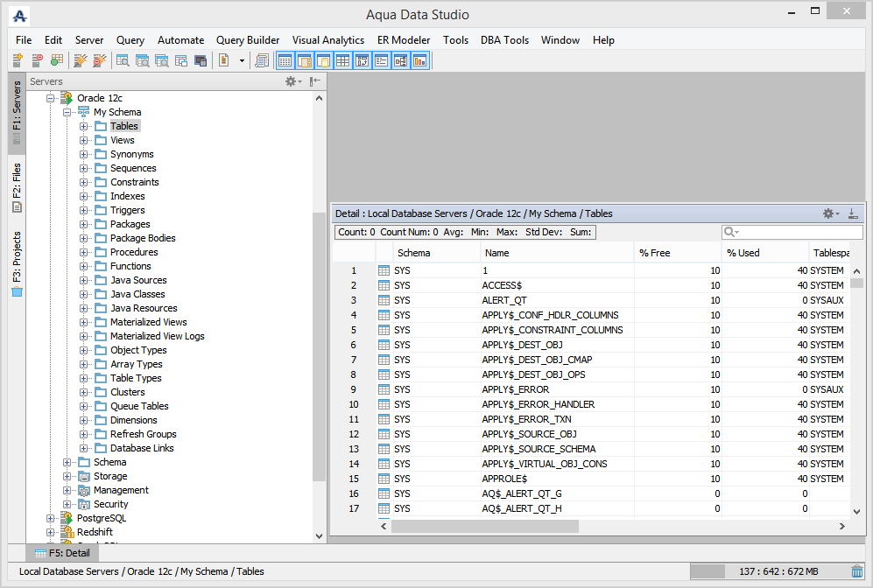Image resolution: width=873 pixels, height=588 pixels.
Task: Run garbage collection via trash can icon
Action: coord(856,571)
